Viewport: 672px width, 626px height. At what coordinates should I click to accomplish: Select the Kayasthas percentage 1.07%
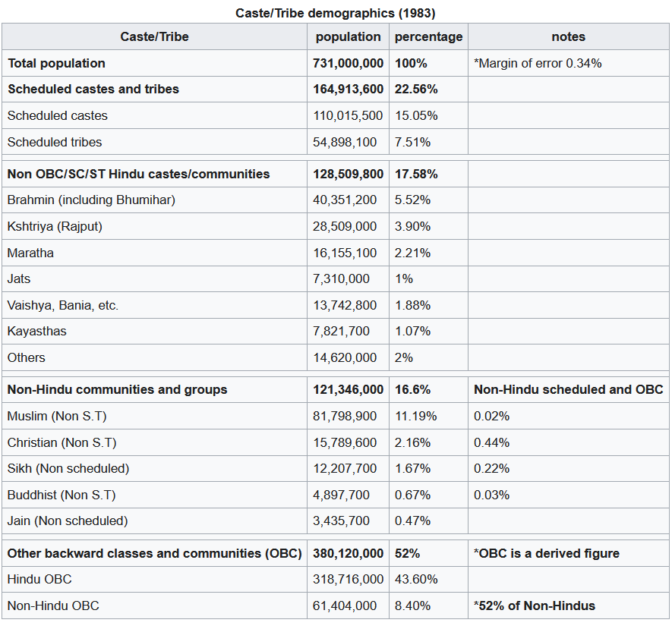pyautogui.click(x=413, y=331)
